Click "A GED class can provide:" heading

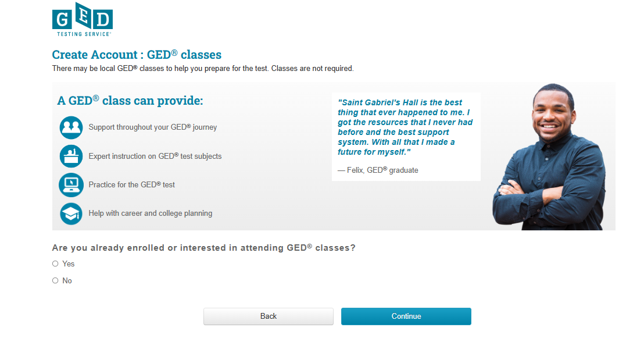coord(130,101)
